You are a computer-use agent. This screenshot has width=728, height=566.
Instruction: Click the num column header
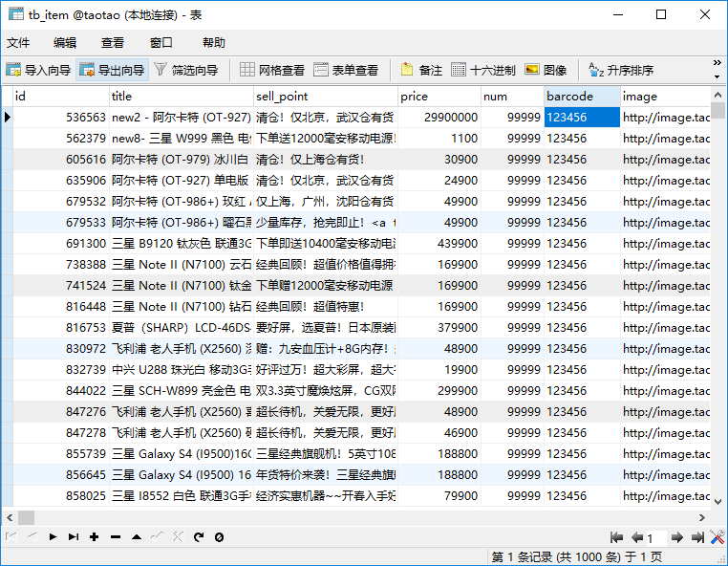click(x=513, y=97)
